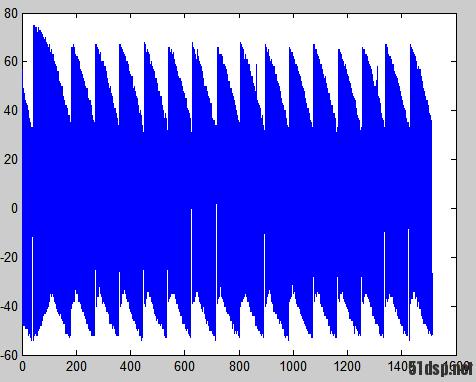Click the y-axis zero tick label

click(14, 209)
